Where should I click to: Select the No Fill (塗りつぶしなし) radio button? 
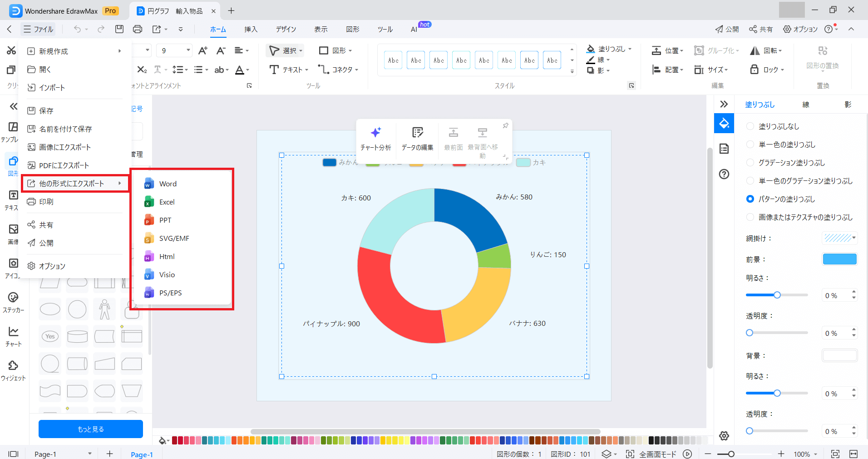coord(750,126)
